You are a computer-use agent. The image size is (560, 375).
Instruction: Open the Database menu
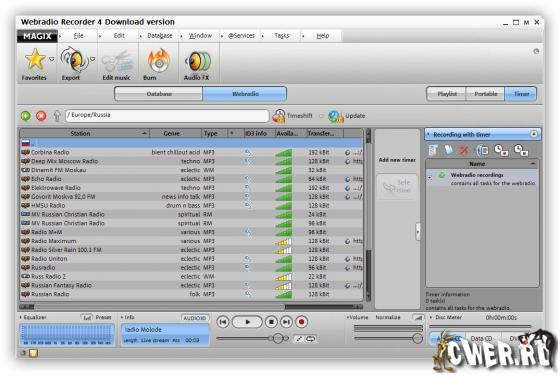pos(160,36)
